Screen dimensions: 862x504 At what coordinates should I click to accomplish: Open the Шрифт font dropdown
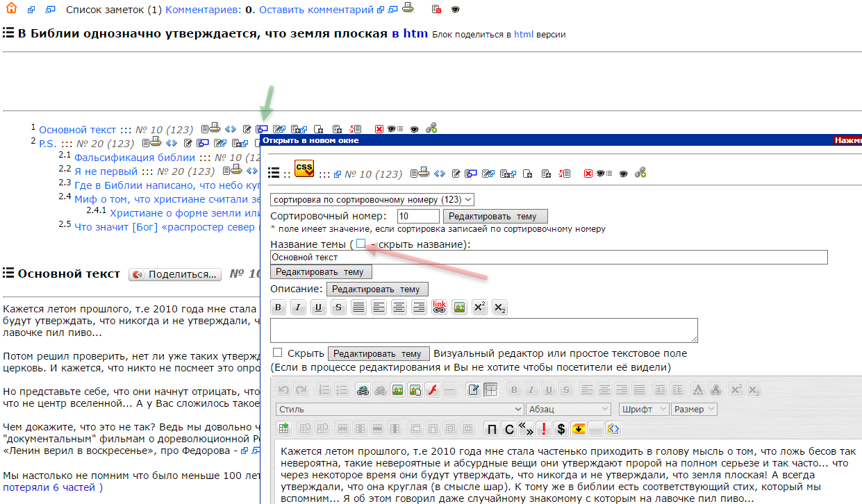pyautogui.click(x=644, y=410)
